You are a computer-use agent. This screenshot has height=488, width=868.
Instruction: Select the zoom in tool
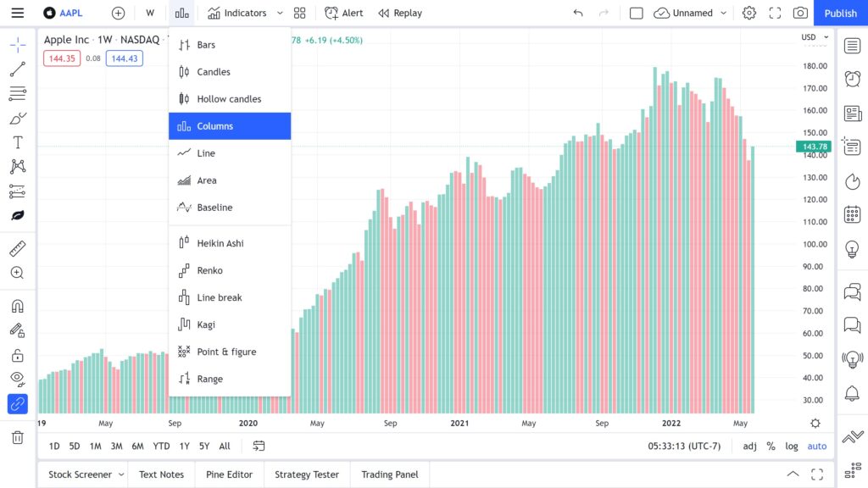[x=18, y=273]
